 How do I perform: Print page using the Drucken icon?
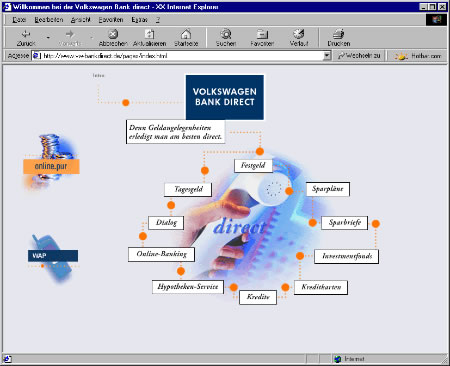(339, 34)
